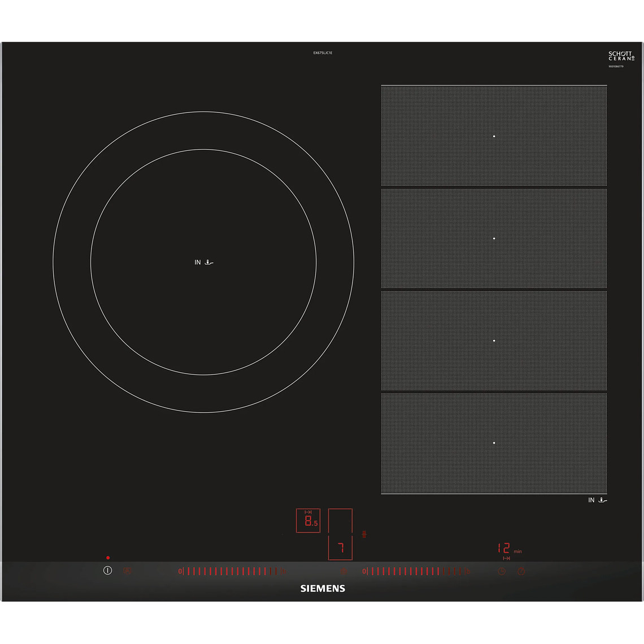Tap the wipe protection lock icon
The width and height of the screenshot is (644, 644).
tap(127, 571)
